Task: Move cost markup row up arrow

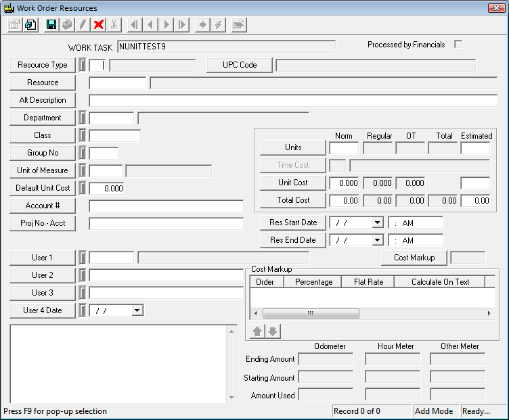Action: (258, 331)
